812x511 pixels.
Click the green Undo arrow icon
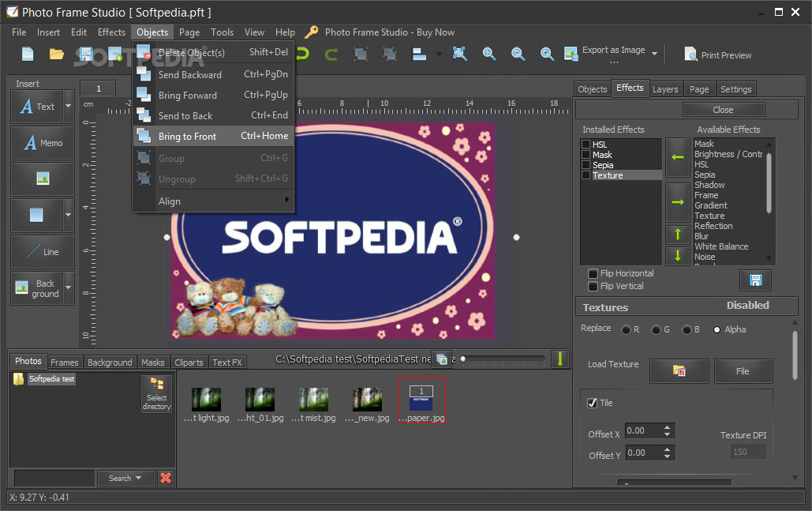click(303, 54)
